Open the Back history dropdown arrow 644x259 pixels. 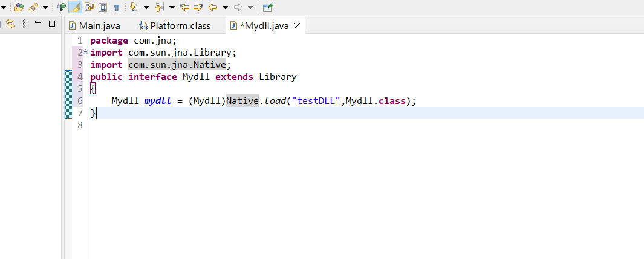point(225,7)
